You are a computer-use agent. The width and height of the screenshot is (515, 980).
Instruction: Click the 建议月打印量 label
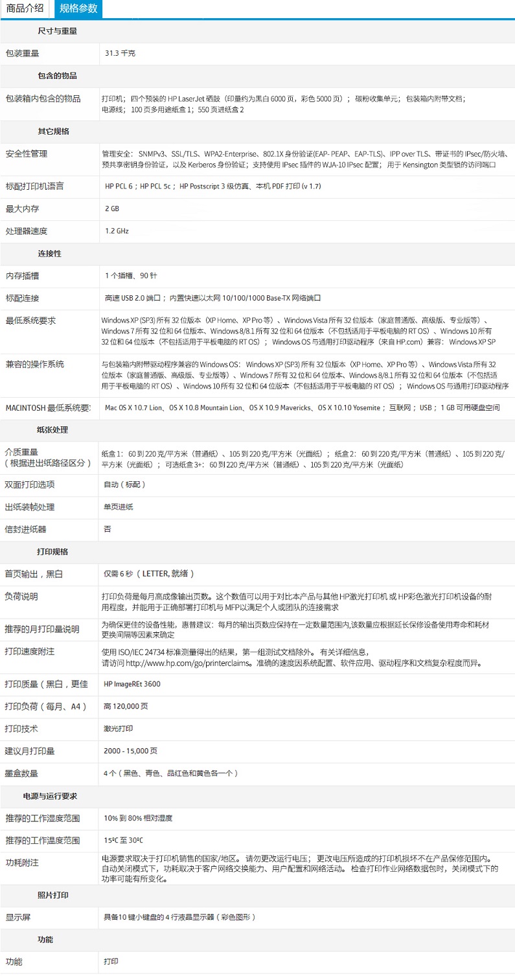click(30, 751)
